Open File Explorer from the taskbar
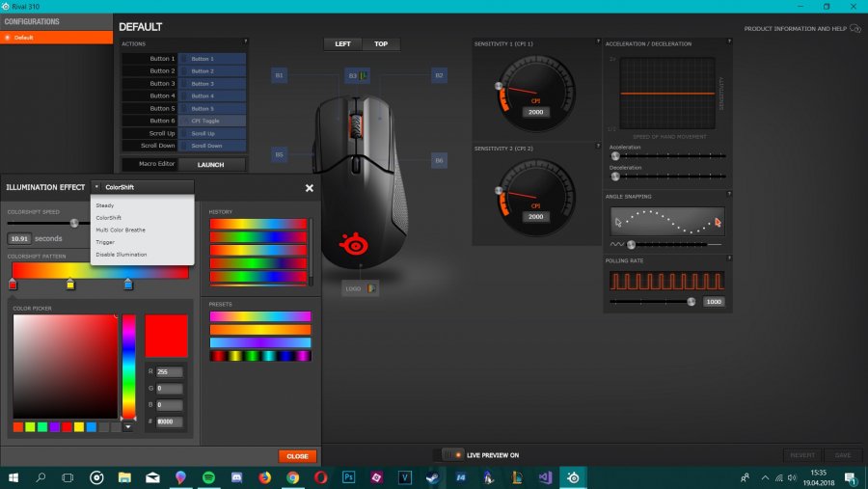The height and width of the screenshot is (489, 868). (124, 477)
